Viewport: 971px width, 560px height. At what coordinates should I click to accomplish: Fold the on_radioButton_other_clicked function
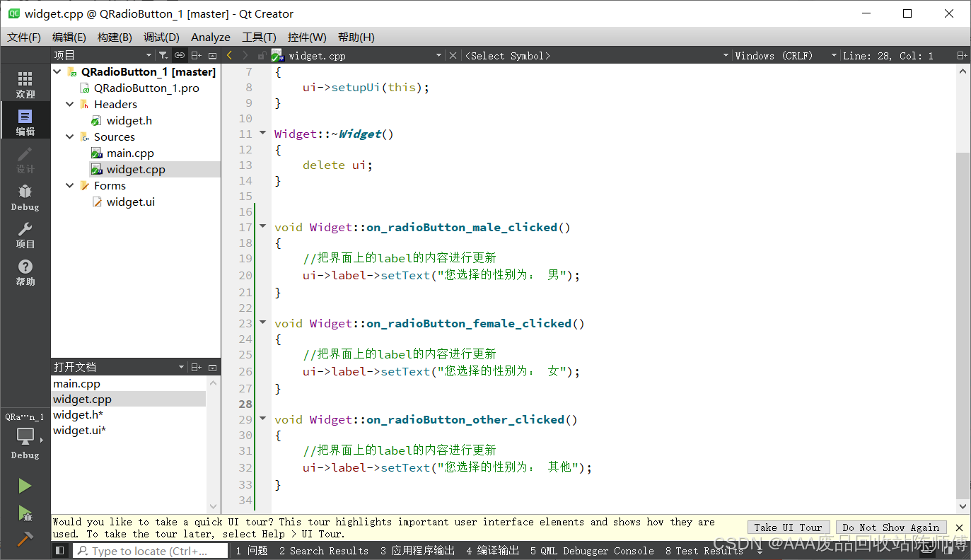tap(263, 419)
